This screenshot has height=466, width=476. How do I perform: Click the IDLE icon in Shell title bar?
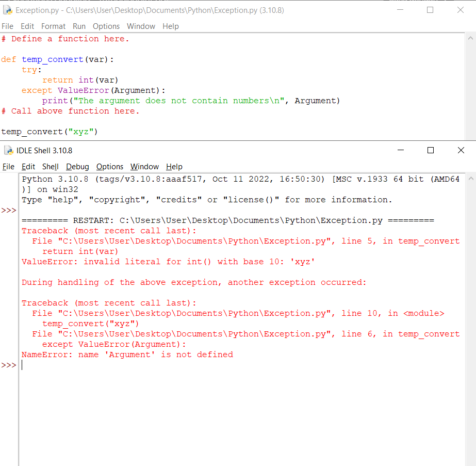pyautogui.click(x=8, y=150)
